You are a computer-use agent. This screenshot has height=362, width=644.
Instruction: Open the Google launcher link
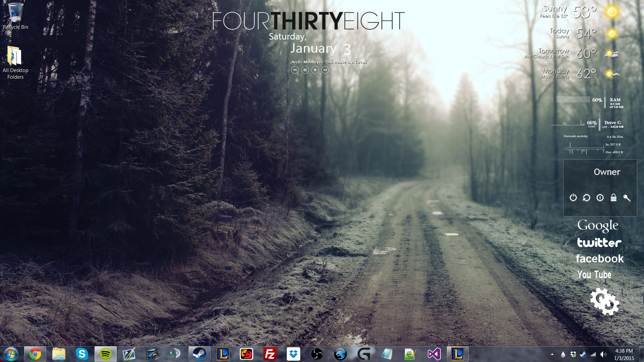point(598,226)
